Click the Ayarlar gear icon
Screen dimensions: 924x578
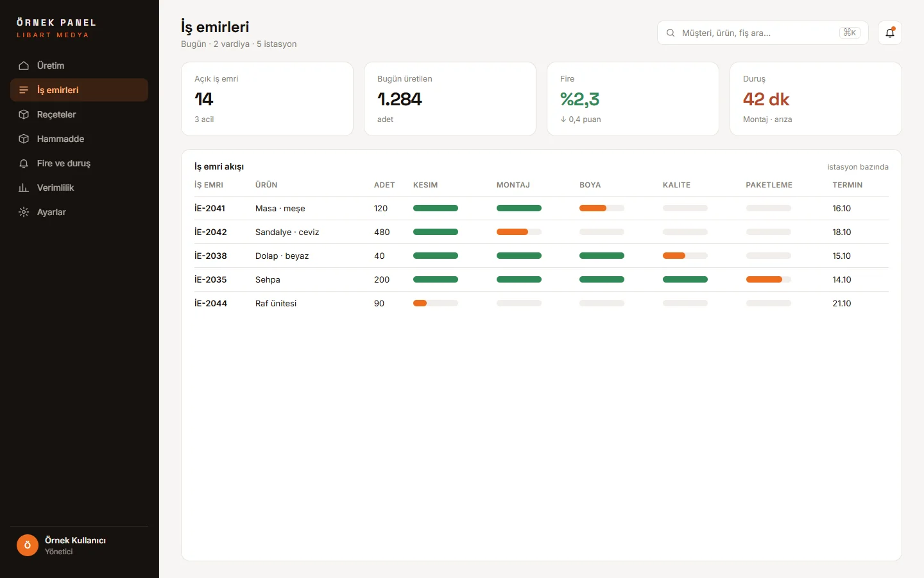click(24, 212)
